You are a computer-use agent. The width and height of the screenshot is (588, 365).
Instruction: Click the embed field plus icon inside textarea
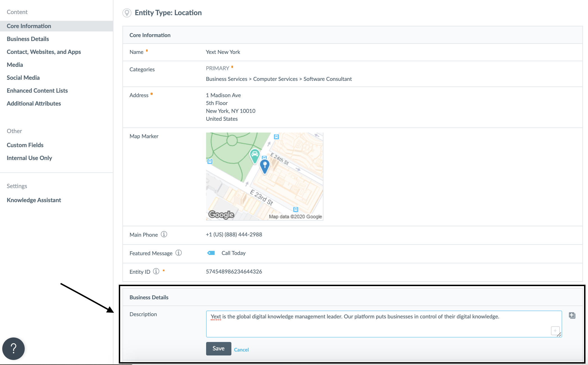tap(555, 330)
